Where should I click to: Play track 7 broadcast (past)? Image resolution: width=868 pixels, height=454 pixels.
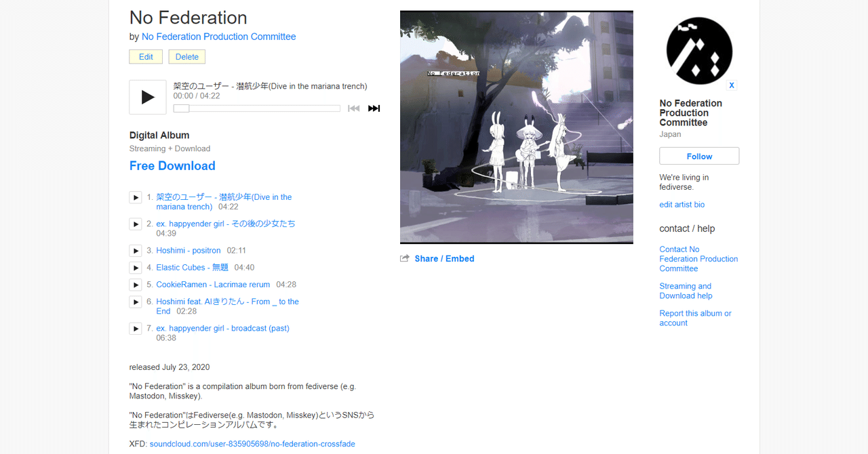[136, 329]
